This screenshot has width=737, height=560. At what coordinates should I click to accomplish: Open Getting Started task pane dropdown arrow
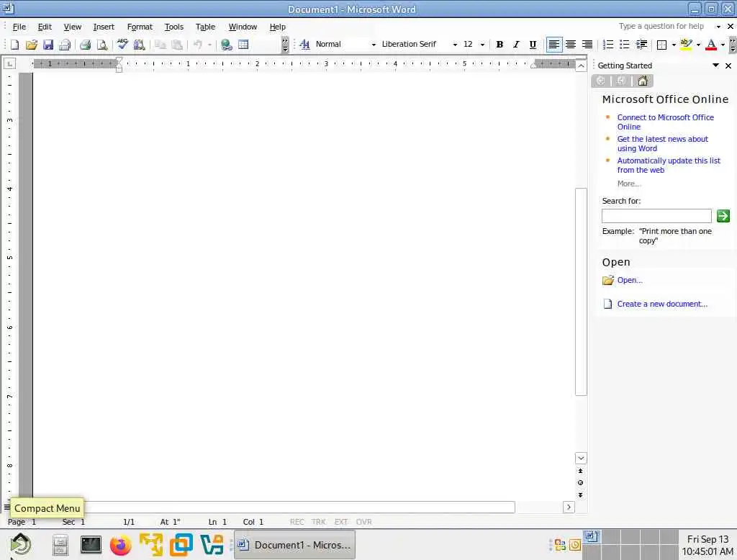[x=715, y=66]
